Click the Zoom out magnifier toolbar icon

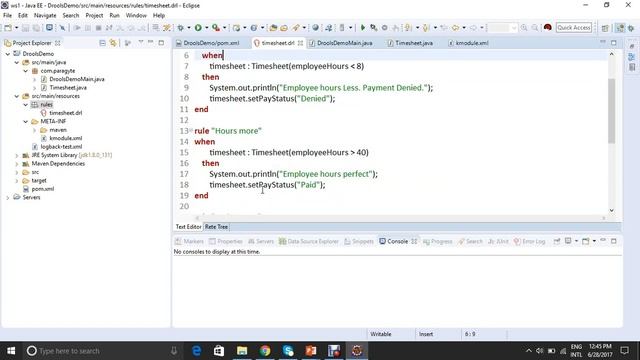[x=535, y=28]
